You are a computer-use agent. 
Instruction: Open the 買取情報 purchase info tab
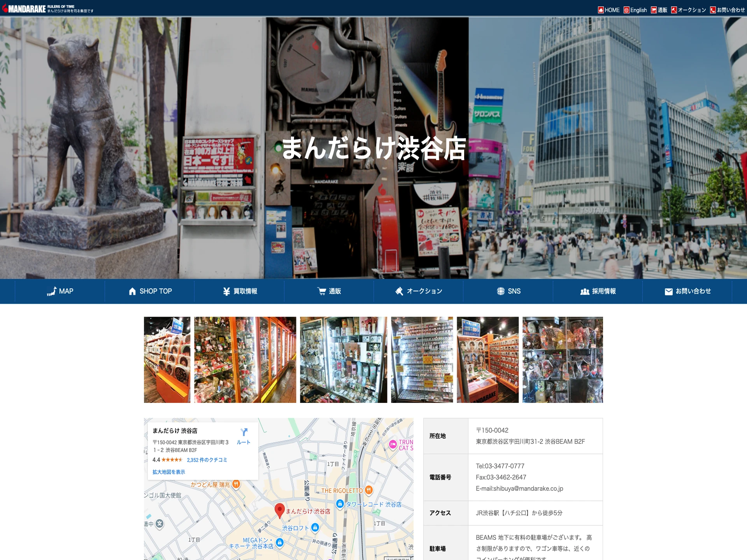click(239, 291)
